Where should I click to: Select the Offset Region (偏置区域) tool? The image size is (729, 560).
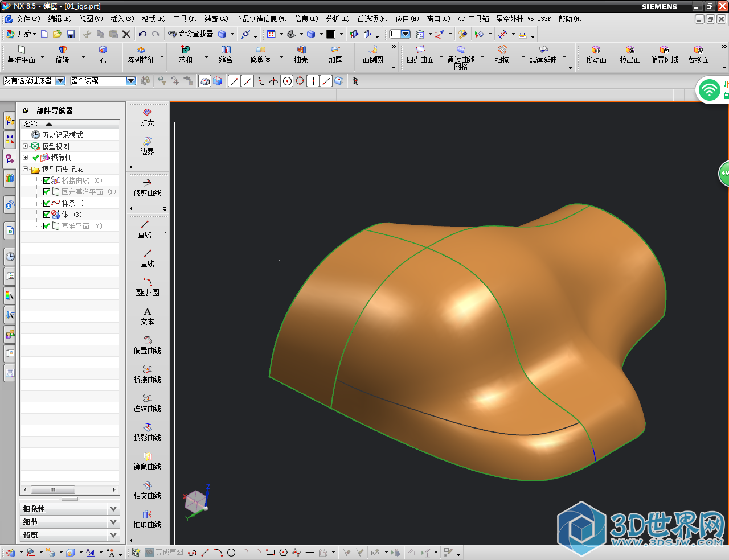[665, 55]
